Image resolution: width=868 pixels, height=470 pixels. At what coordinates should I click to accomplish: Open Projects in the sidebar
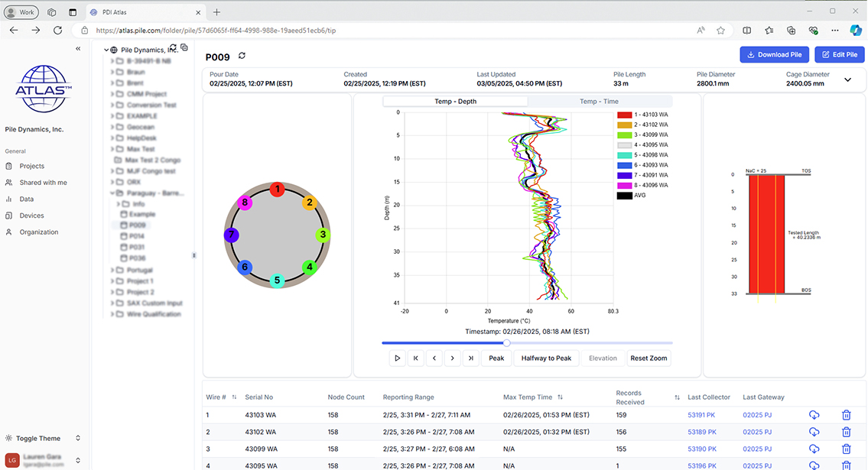(x=31, y=166)
